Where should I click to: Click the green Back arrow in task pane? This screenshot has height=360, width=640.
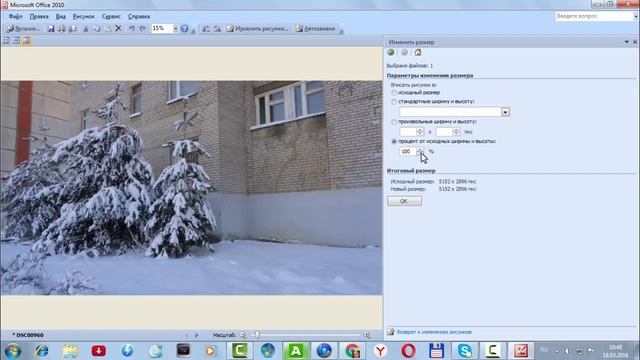(x=391, y=52)
